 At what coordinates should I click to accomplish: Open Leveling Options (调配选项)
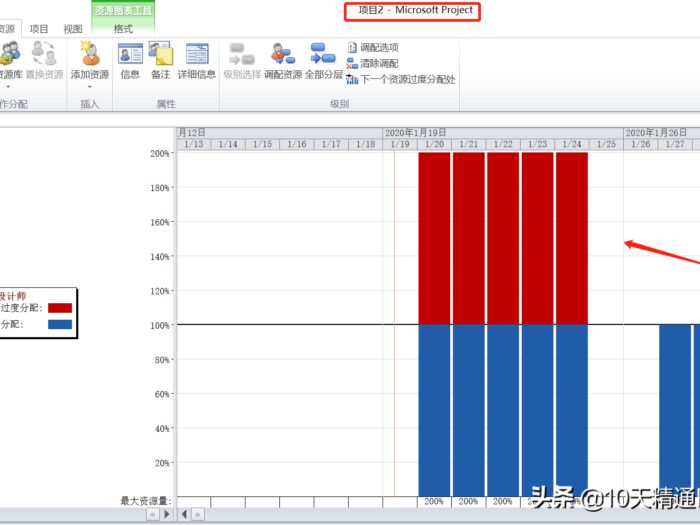(373, 47)
